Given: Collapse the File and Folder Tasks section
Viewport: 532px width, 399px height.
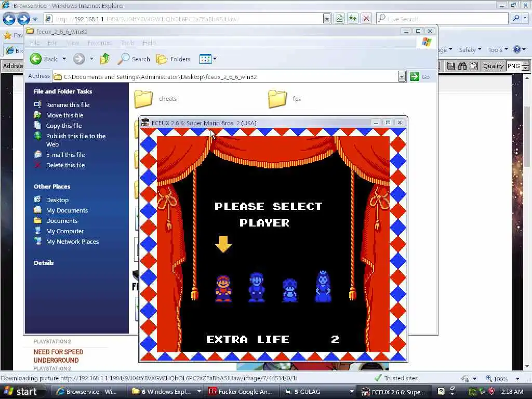Looking at the screenshot, I should (63, 91).
